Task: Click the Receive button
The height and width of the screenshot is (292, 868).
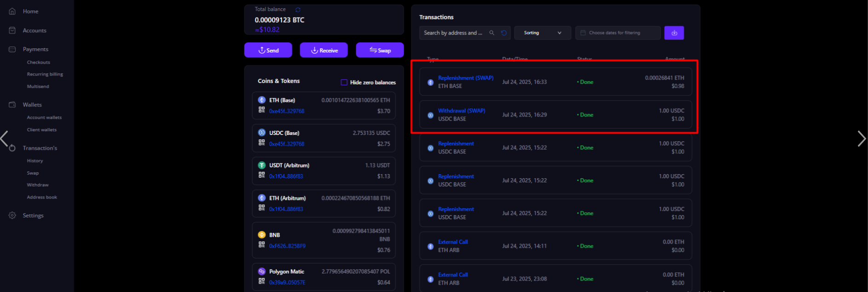Action: 324,50
